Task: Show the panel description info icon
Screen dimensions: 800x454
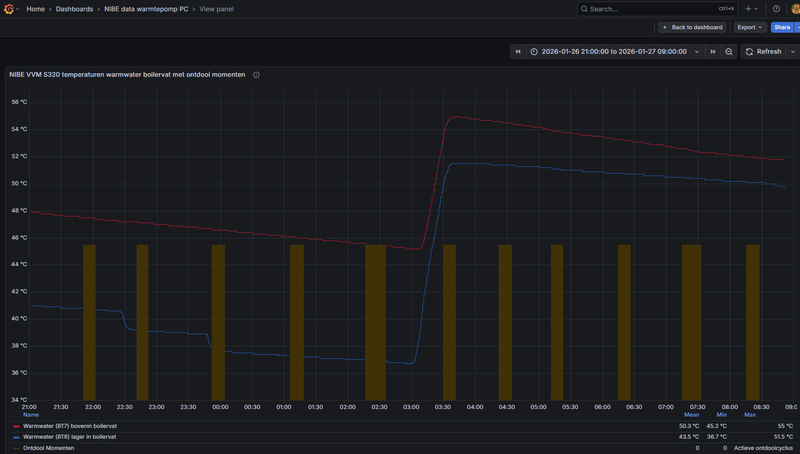Action: 256,74
